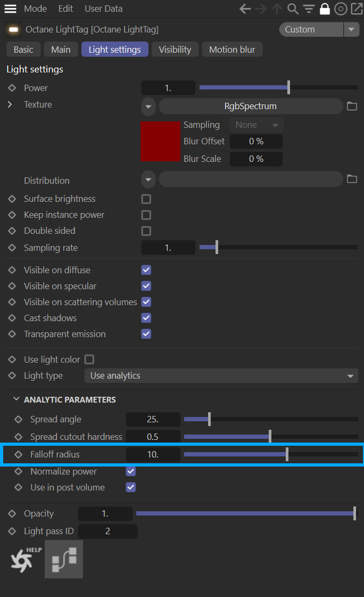Click the RgbSpectrum texture button

click(250, 107)
